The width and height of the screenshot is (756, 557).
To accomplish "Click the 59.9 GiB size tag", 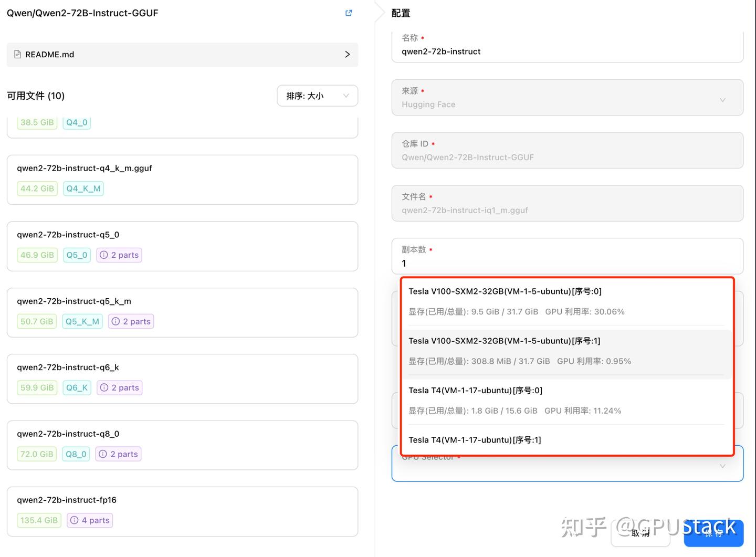I will (x=37, y=387).
